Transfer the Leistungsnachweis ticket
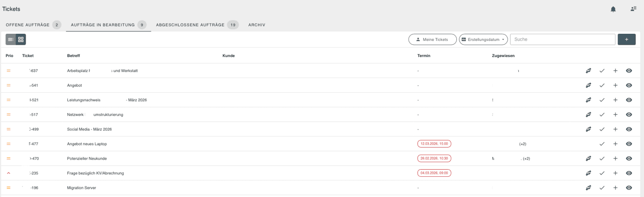The width and height of the screenshot is (644, 197). 588,100
